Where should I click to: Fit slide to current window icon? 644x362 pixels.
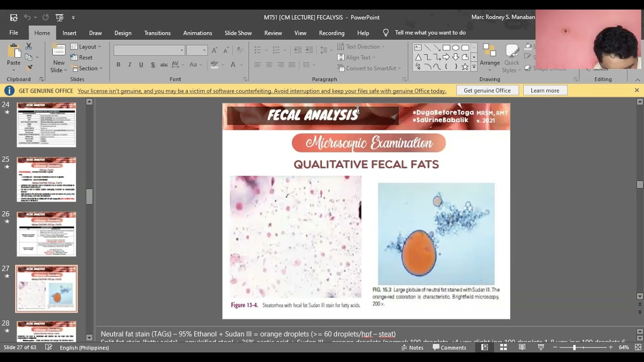(637, 347)
